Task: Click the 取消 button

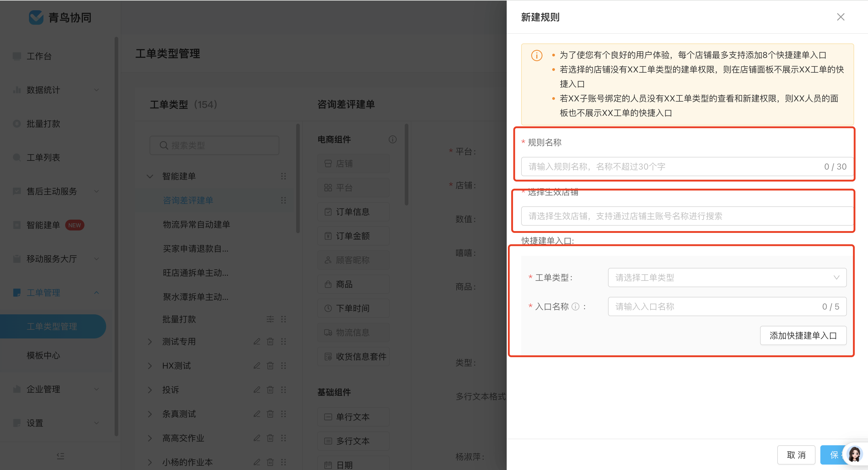Action: tap(796, 455)
